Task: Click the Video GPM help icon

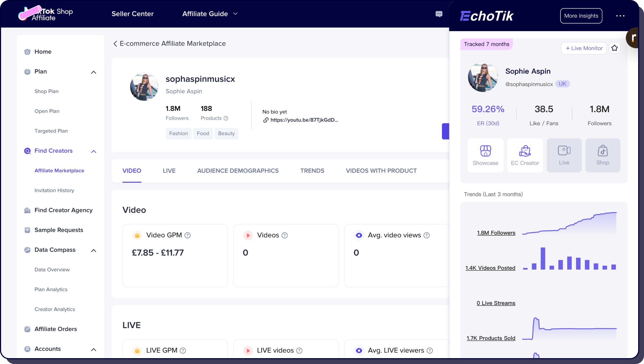Action: click(x=187, y=235)
